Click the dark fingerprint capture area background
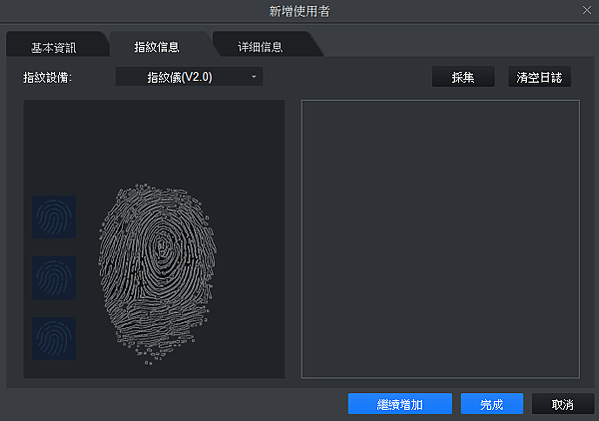The image size is (599, 421). tap(154, 141)
